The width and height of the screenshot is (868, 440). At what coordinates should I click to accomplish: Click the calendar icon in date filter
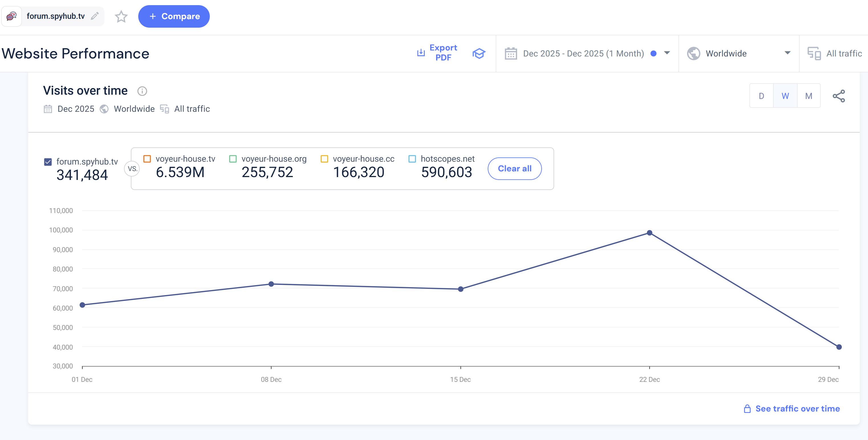point(511,54)
